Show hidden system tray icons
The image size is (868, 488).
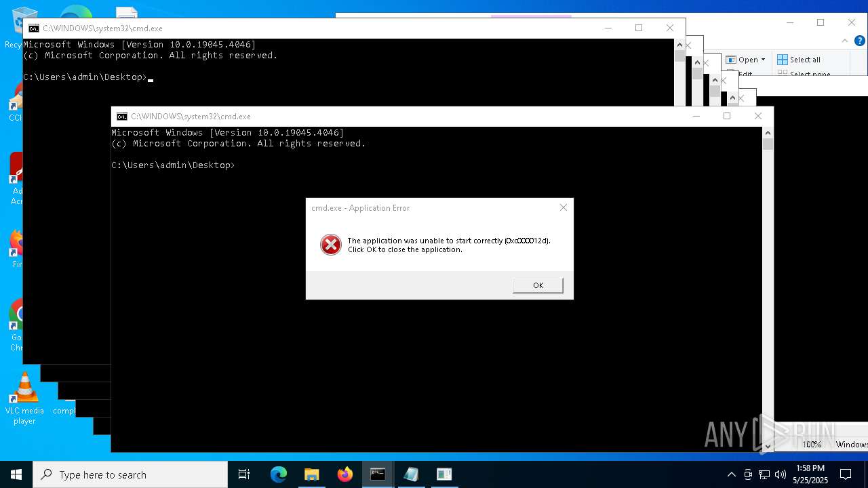point(731,474)
